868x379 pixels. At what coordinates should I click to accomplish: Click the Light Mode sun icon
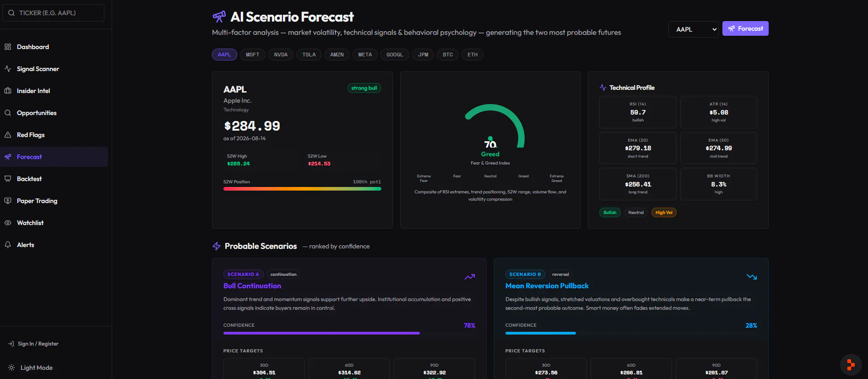click(x=11, y=368)
